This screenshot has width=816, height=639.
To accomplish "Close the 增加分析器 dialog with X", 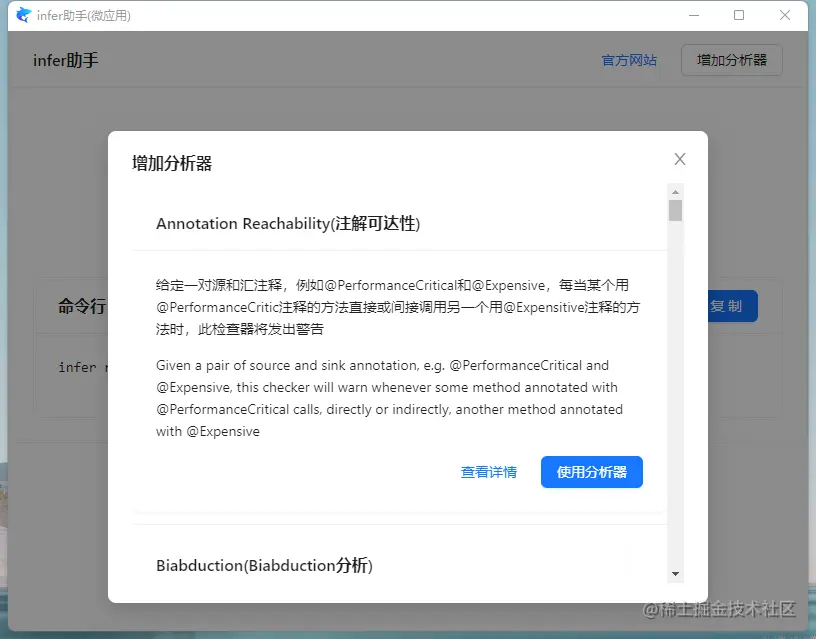I will 680,159.
